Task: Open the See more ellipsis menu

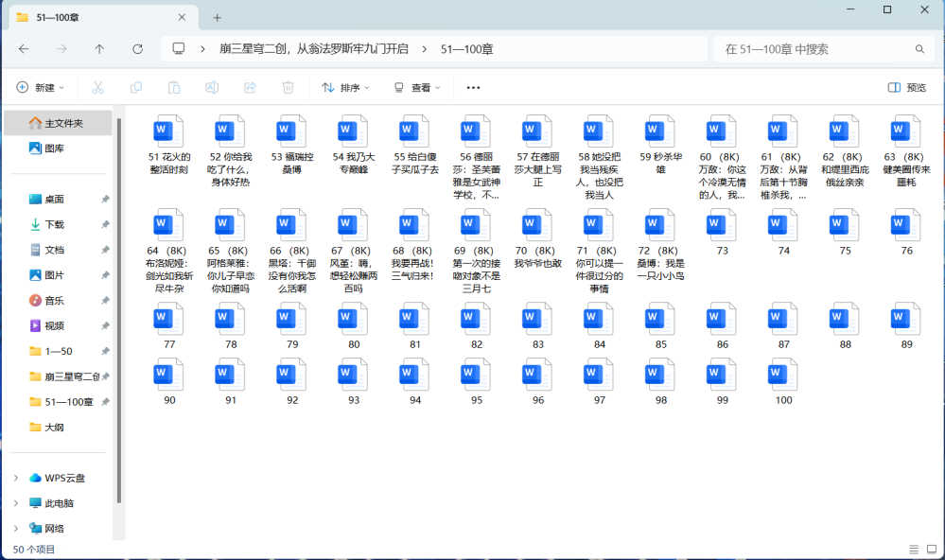Action: [473, 87]
